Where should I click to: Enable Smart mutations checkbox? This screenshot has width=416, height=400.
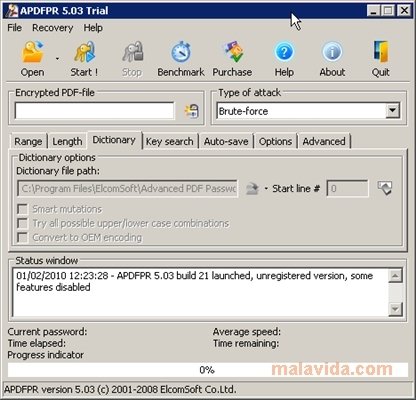[22, 209]
